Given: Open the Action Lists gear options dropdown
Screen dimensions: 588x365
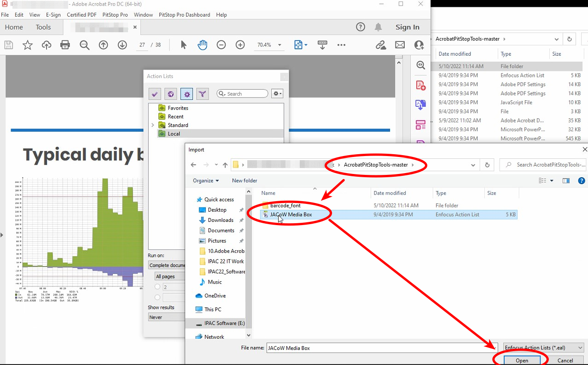Looking at the screenshot, I should coord(277,94).
